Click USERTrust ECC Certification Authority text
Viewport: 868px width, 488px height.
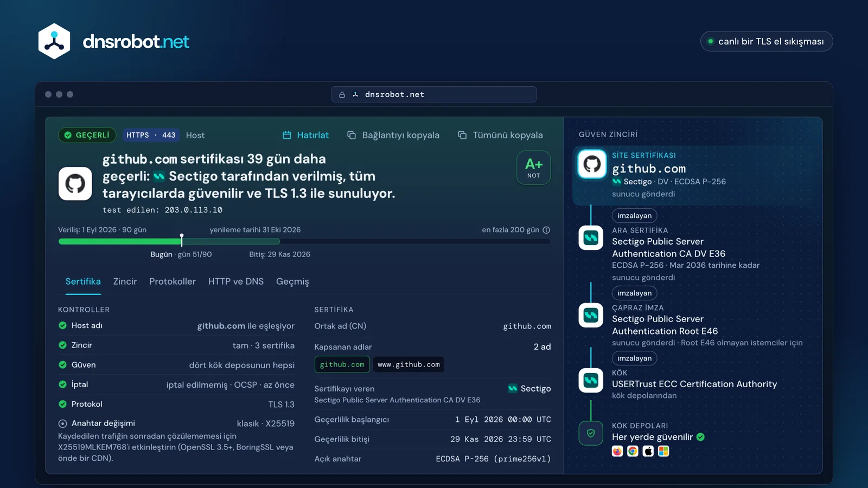coord(694,384)
